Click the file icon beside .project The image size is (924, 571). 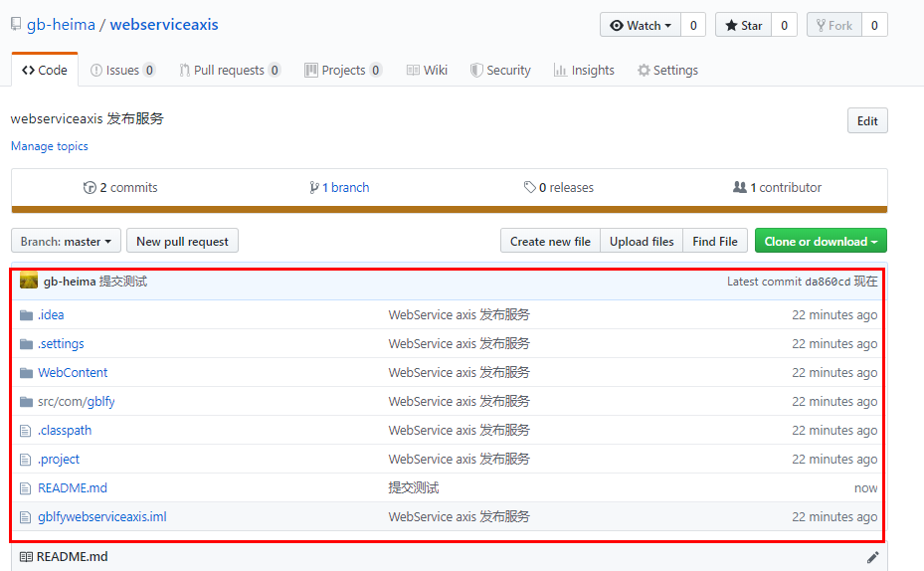pos(25,460)
